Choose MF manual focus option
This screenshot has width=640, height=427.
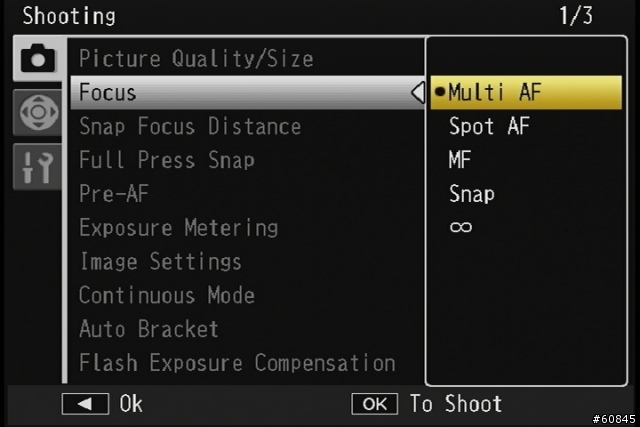460,160
